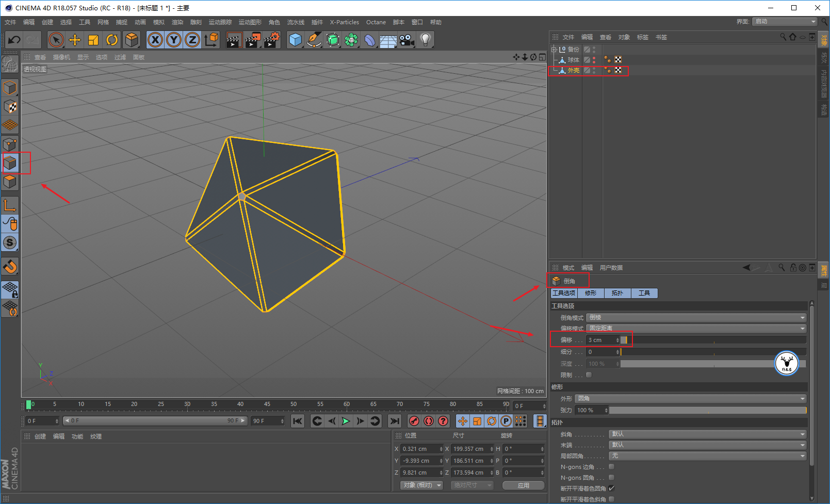
Task: Toggle X axis lock
Action: click(155, 40)
